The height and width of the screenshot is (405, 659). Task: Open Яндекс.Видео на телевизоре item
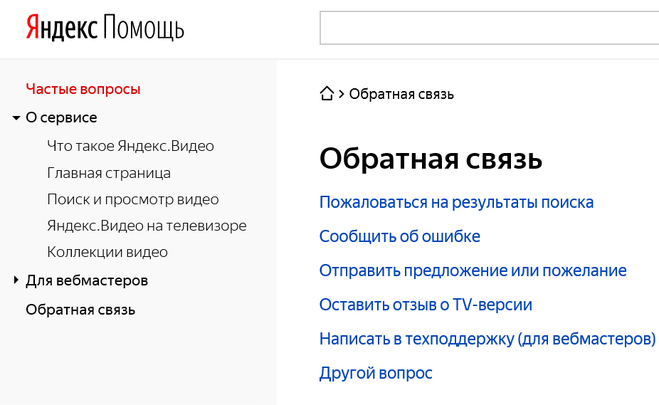[147, 226]
